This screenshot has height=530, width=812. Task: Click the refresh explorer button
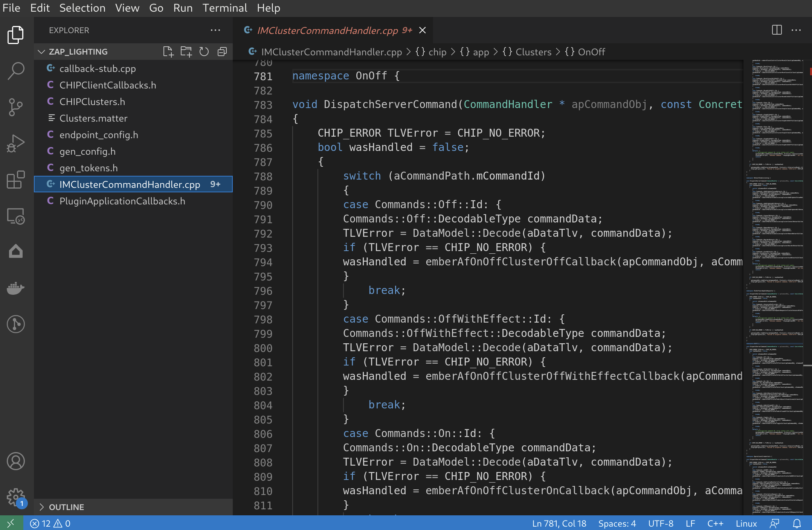click(x=204, y=52)
